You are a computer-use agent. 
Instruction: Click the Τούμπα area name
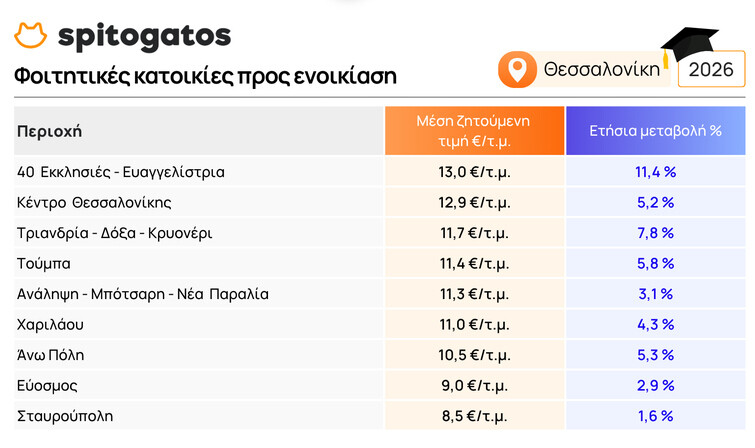pyautogui.click(x=44, y=264)
